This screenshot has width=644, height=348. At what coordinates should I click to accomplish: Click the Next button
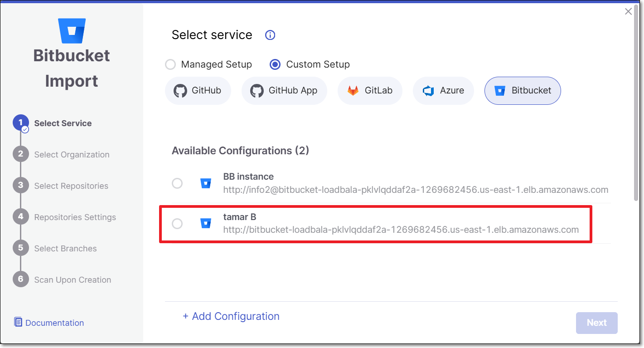click(597, 323)
